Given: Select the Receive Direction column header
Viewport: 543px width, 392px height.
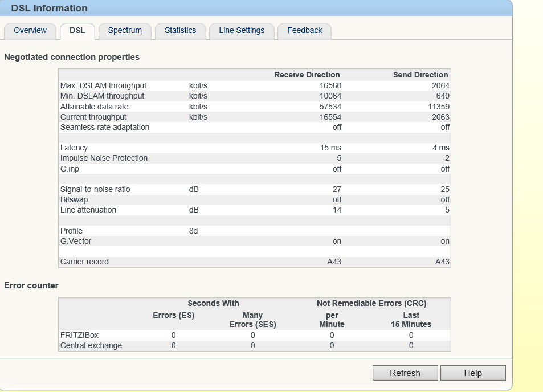Looking at the screenshot, I should coord(307,75).
